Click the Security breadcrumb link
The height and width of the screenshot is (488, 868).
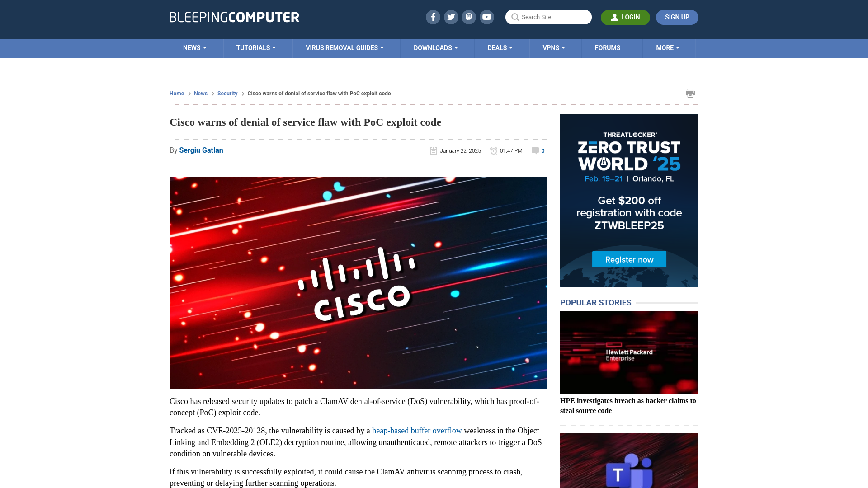pyautogui.click(x=227, y=93)
